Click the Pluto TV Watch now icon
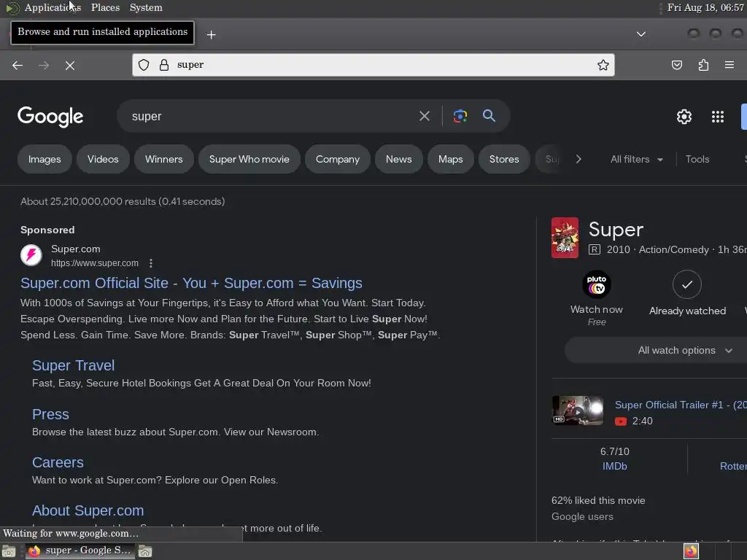 tap(597, 284)
